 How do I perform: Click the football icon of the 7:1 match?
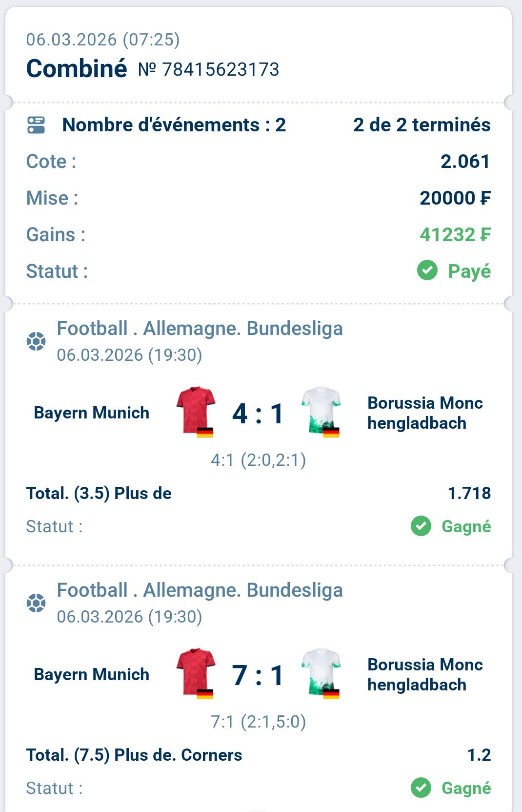[x=36, y=603]
